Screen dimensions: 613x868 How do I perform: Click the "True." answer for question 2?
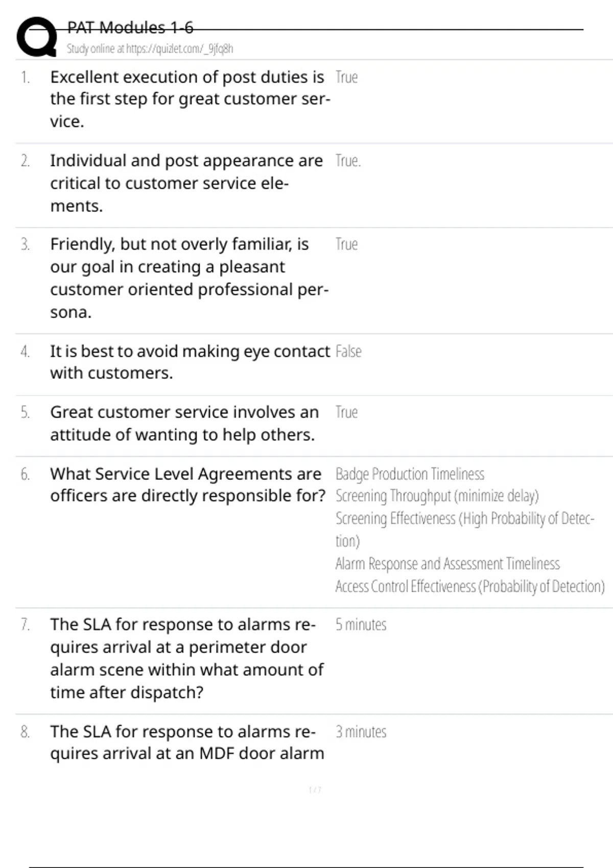348,161
